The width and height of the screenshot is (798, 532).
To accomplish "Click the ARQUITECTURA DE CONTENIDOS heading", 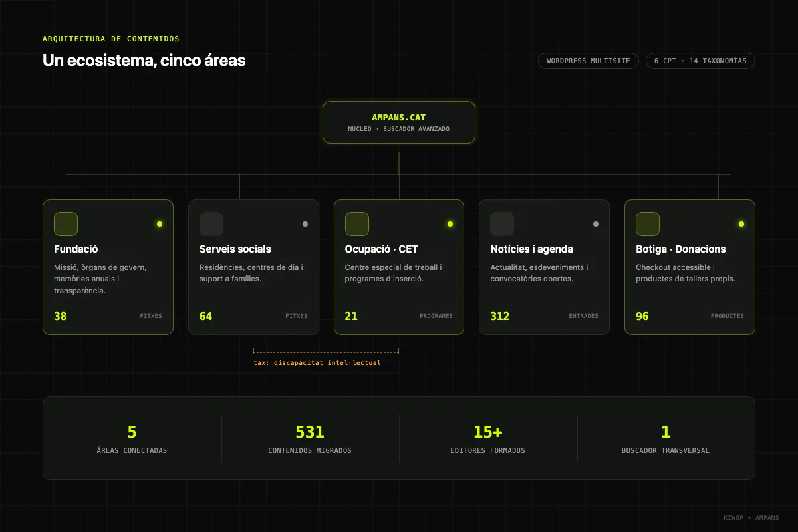I will click(111, 39).
